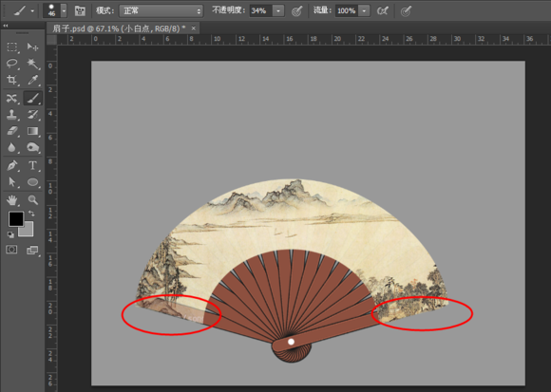The image size is (551, 392).
Task: Collapse the toolbox with double arrows
Action: click(x=6, y=26)
